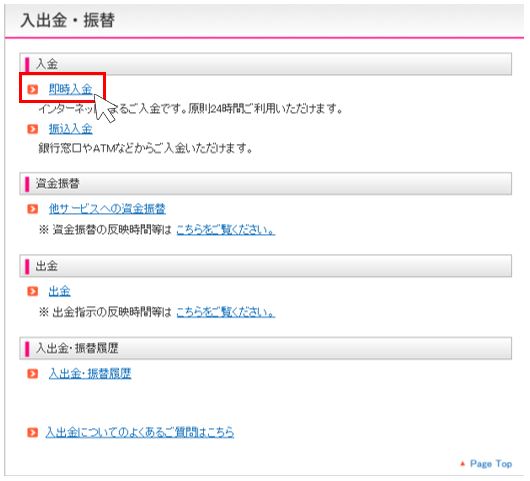
Task: Open こちらをご覧ください link about 出金指示 reflection times
Action: point(226,312)
